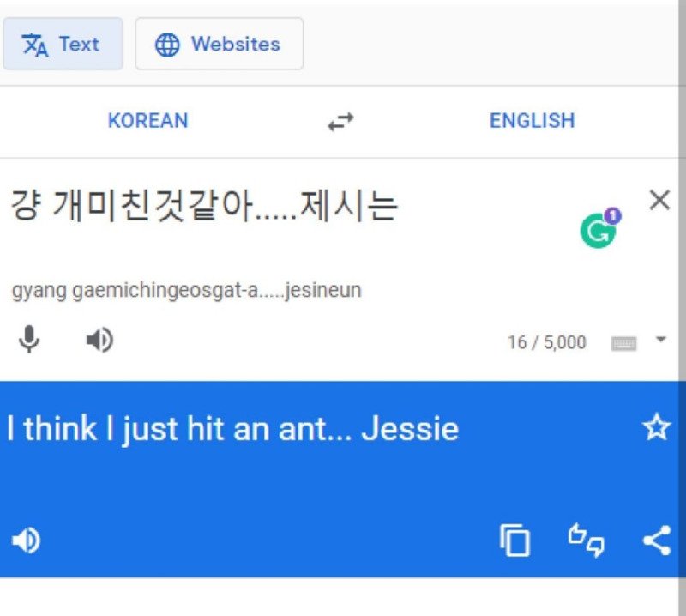Click the microphone voice input icon
The image size is (686, 616).
click(x=29, y=339)
